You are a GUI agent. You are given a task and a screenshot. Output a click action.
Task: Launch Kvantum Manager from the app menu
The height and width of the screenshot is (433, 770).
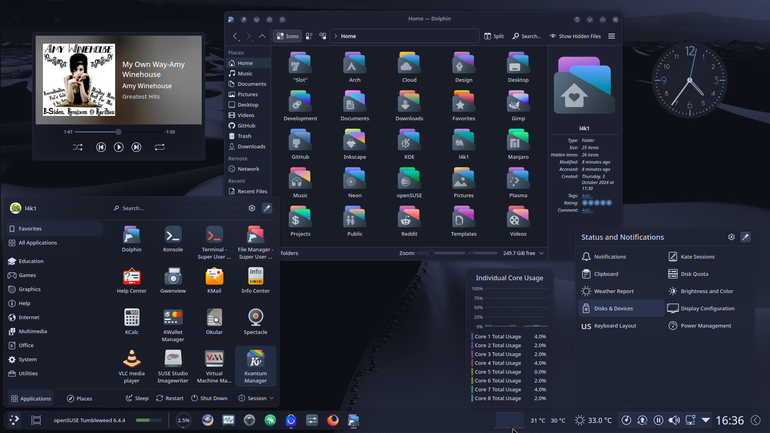point(255,366)
